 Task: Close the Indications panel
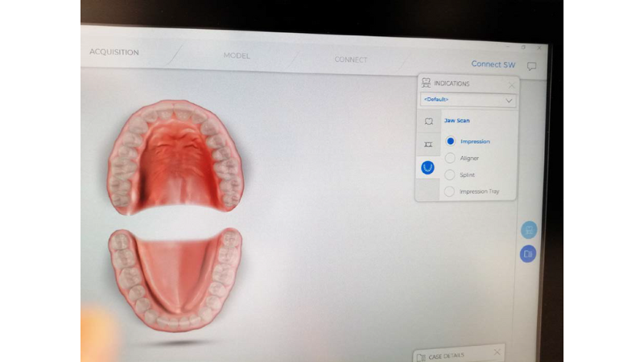511,84
